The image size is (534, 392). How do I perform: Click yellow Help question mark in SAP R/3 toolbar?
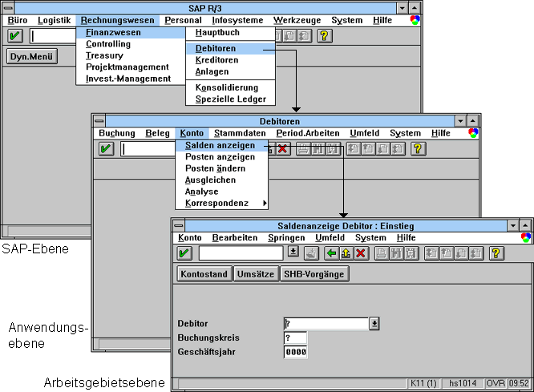click(324, 36)
